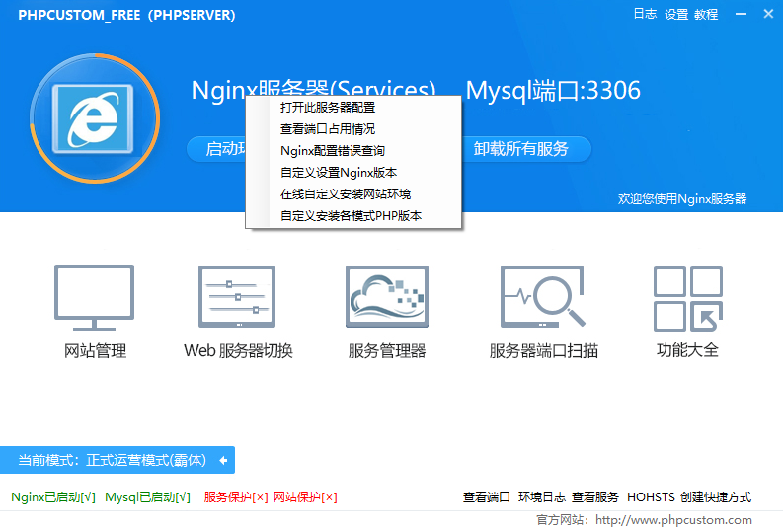Click 查看端口 in bottom bar
The width and height of the screenshot is (783, 532).
click(x=487, y=497)
